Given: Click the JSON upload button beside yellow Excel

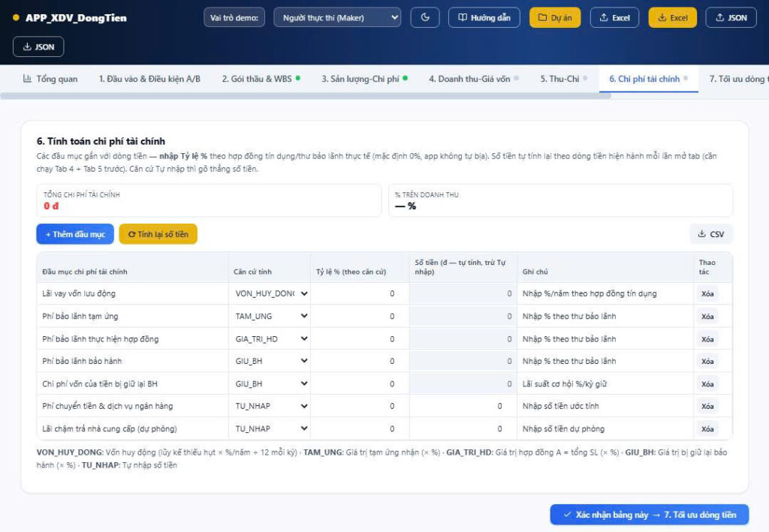Looking at the screenshot, I should coord(731,18).
